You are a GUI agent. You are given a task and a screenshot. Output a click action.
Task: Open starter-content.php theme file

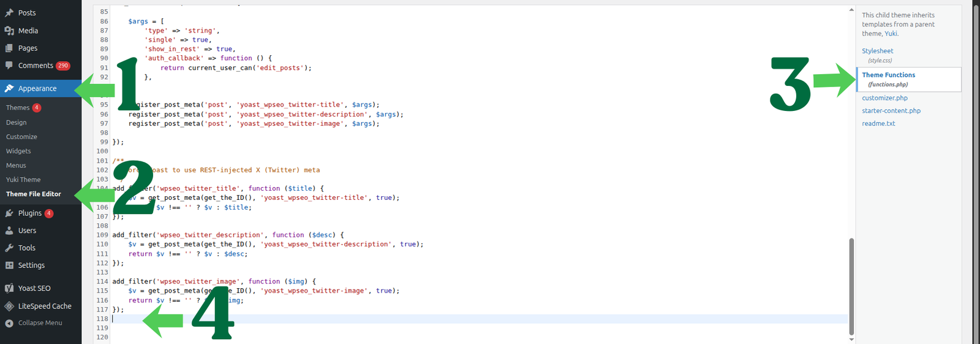coord(891,111)
